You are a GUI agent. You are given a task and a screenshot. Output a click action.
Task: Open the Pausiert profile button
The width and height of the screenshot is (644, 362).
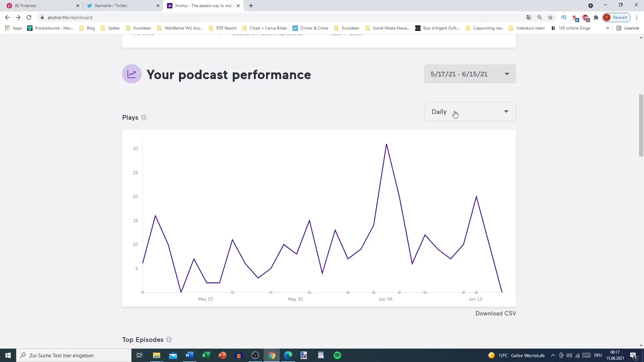(x=616, y=17)
